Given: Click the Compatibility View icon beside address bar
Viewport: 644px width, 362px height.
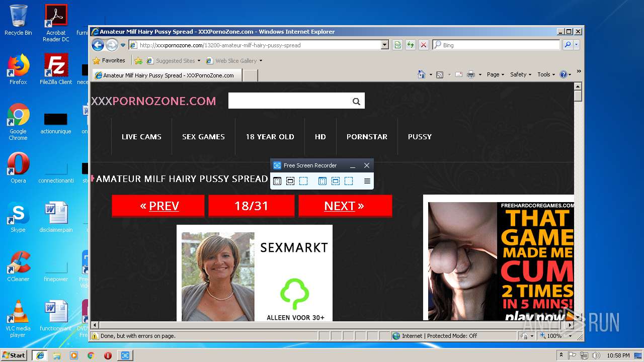Looking at the screenshot, I should point(397,45).
